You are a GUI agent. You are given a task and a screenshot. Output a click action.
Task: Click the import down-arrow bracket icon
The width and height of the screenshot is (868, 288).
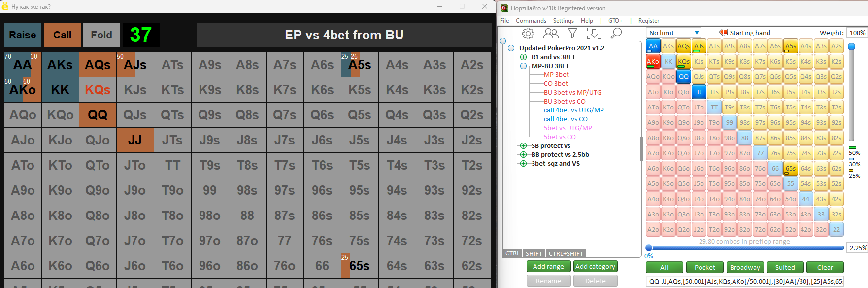point(594,34)
